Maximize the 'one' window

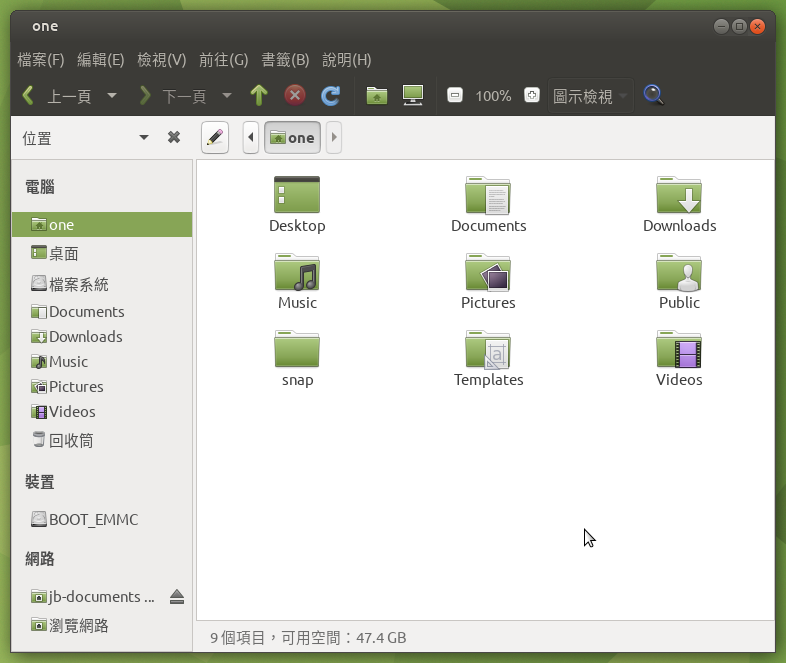coord(739,26)
